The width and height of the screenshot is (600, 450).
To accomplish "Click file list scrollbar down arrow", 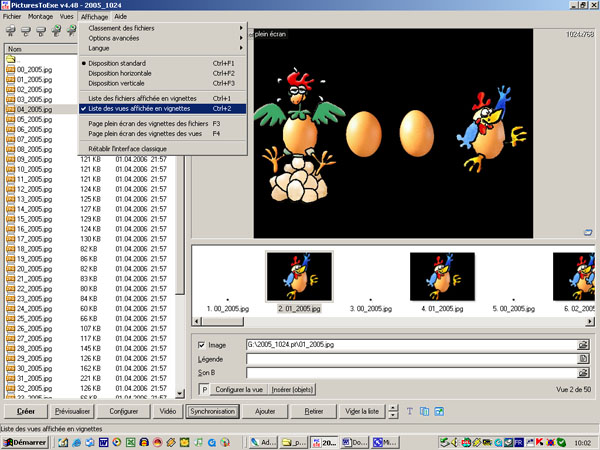I will point(179,393).
